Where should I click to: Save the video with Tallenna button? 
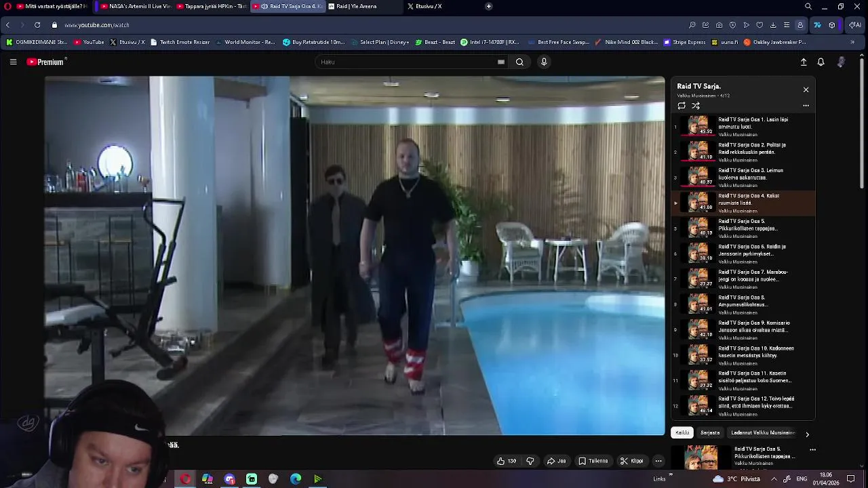click(x=593, y=461)
